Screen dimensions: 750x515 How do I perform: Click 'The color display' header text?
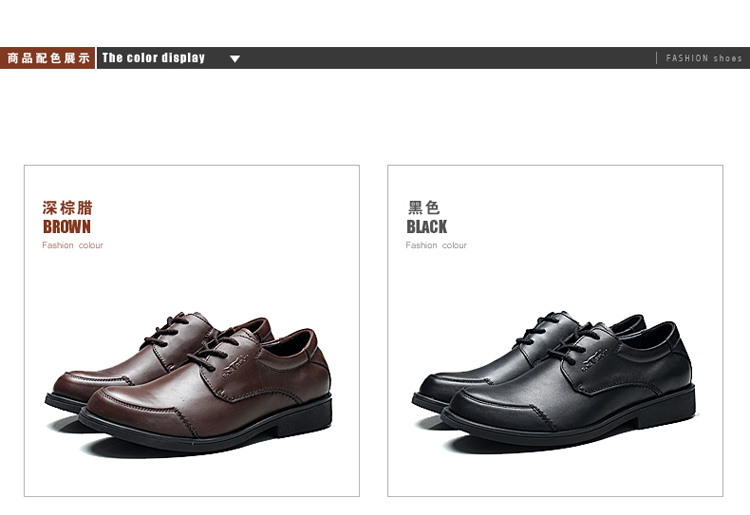coord(154,58)
